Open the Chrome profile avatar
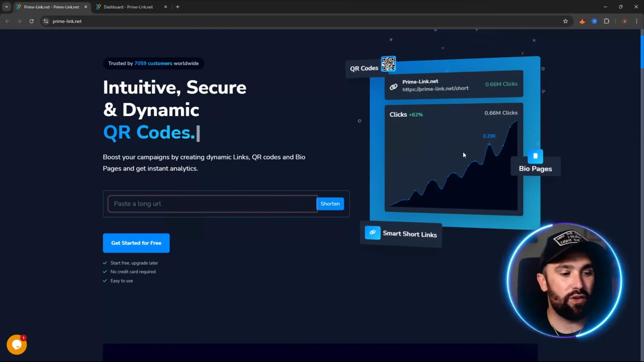The width and height of the screenshot is (644, 362). pos(625,21)
